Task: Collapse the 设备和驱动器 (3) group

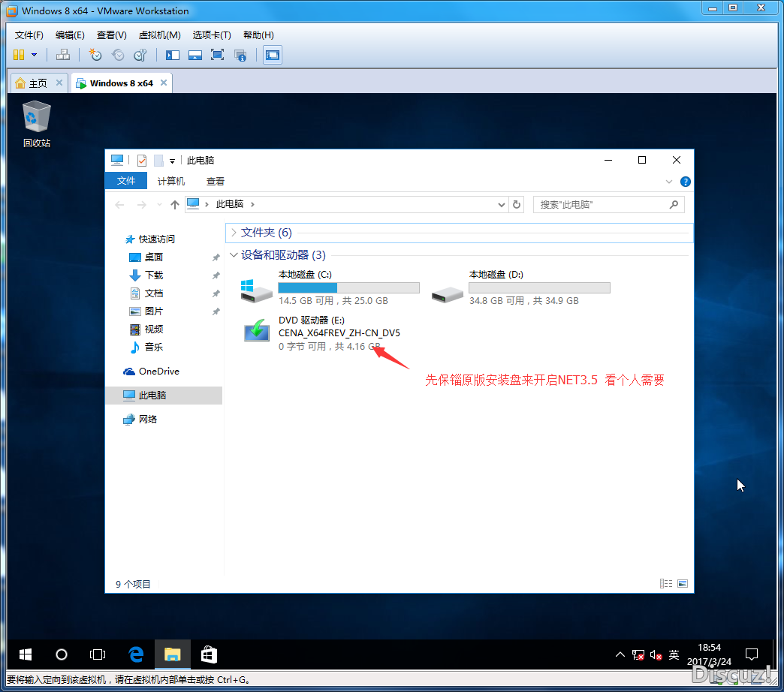Action: (x=234, y=255)
